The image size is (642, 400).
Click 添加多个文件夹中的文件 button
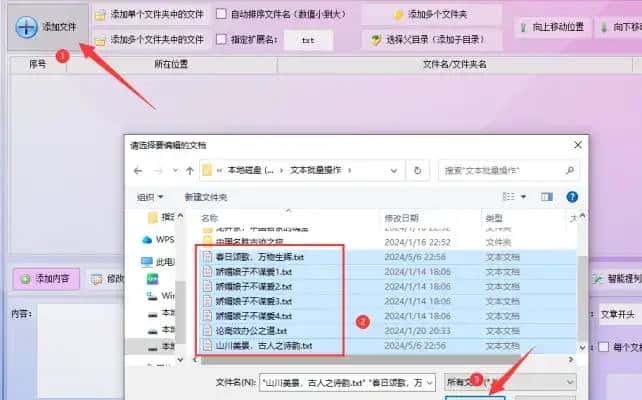point(150,40)
